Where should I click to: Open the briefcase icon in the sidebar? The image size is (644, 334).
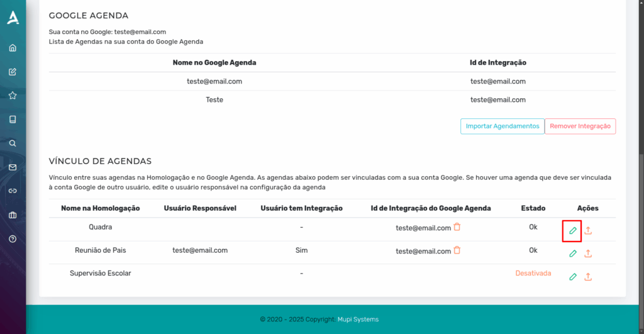tap(13, 215)
